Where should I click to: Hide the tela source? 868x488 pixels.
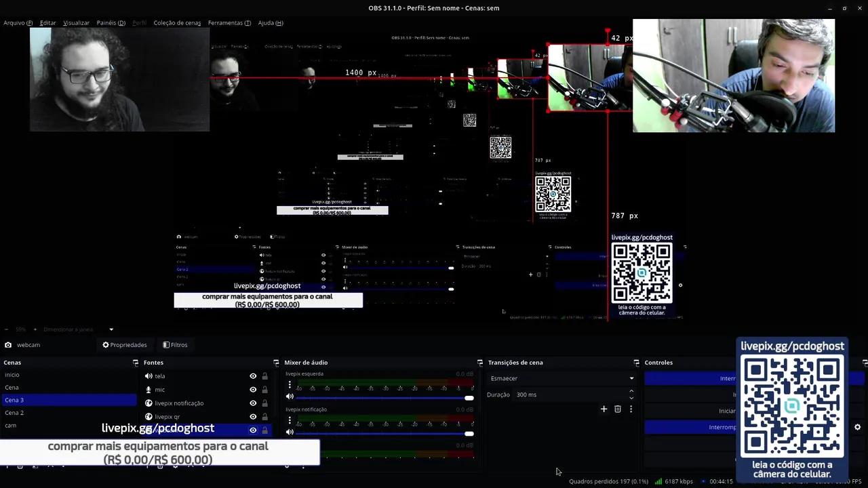(x=253, y=376)
